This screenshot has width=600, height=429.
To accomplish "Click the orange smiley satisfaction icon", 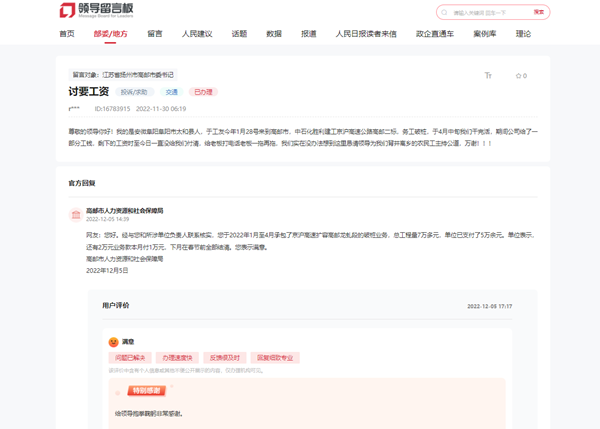I will 114,342.
